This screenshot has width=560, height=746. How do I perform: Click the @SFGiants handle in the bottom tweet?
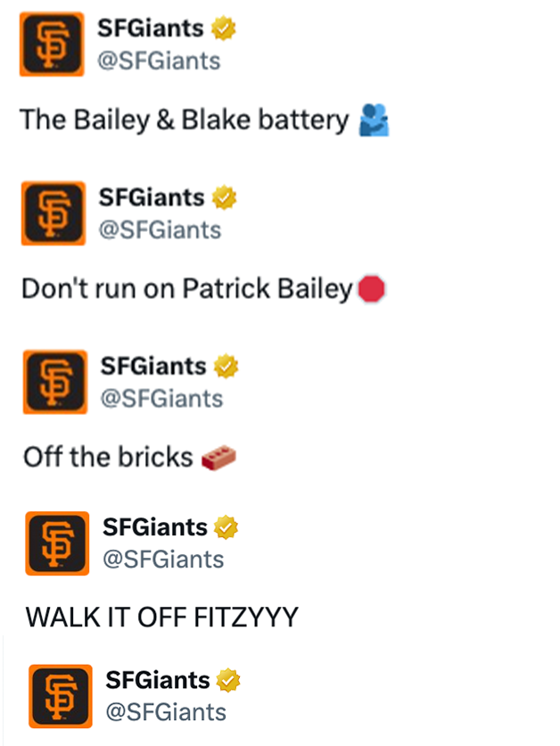tap(166, 712)
